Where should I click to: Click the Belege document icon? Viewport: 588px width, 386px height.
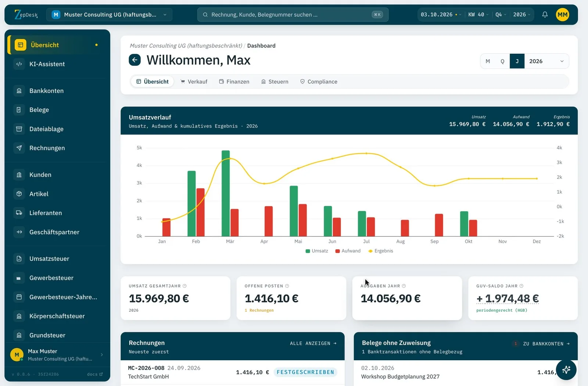click(x=19, y=110)
